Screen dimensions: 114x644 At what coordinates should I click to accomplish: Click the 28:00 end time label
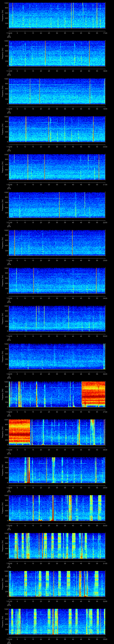click(x=105, y=450)
